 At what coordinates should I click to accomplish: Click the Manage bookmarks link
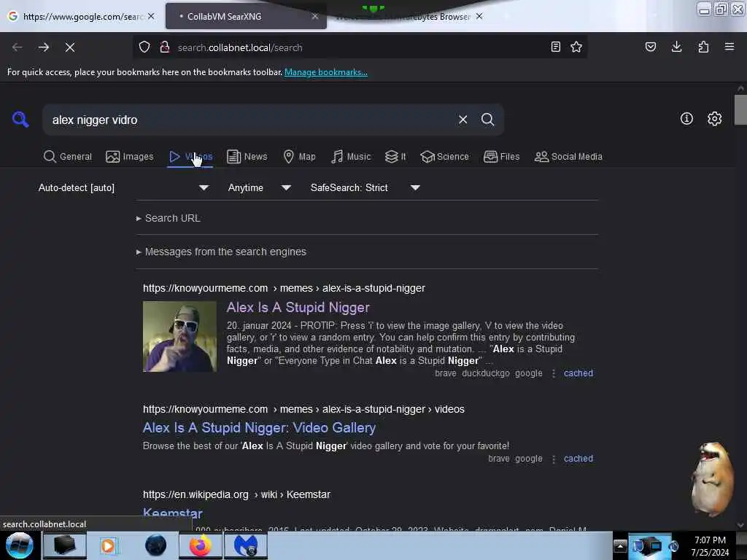326,72
